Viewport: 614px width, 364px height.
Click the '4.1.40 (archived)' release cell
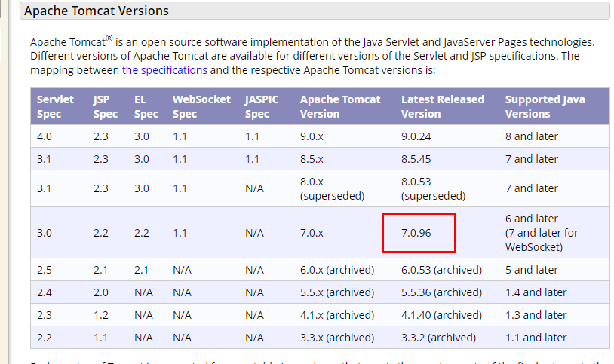[x=441, y=316]
